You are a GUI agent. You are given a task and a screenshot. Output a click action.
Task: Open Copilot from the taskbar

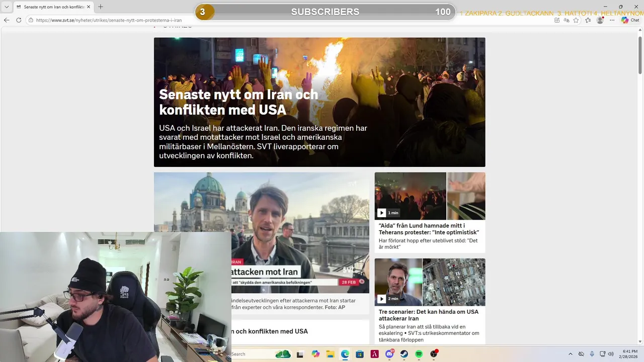click(x=315, y=354)
